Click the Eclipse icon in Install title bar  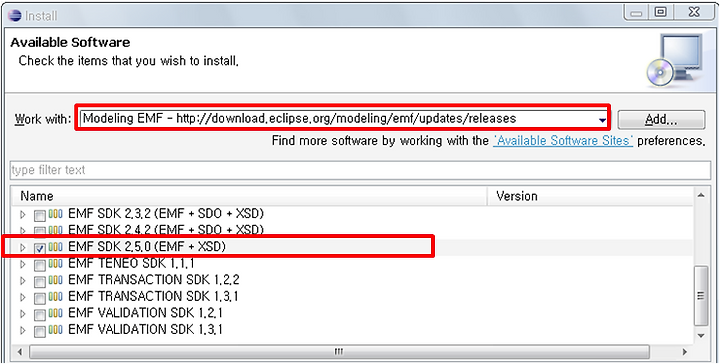[14, 15]
